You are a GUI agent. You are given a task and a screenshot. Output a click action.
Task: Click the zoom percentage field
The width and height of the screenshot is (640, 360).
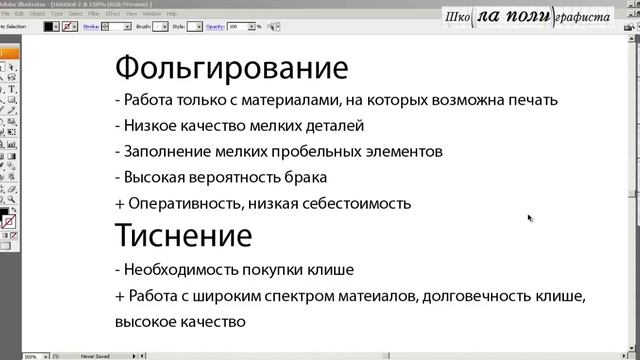point(32,356)
